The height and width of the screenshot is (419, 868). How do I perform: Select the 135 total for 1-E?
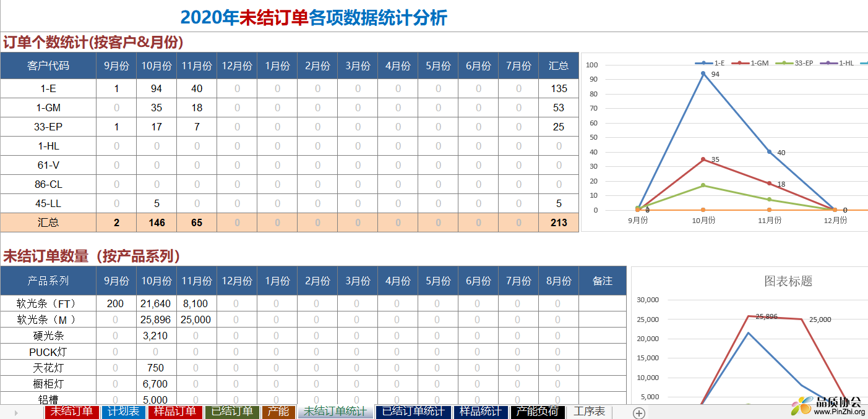pos(559,88)
